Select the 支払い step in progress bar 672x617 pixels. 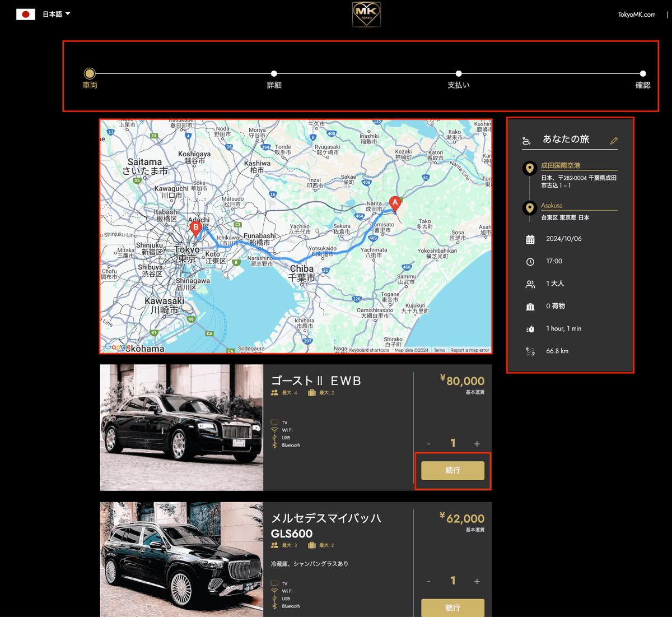459,74
